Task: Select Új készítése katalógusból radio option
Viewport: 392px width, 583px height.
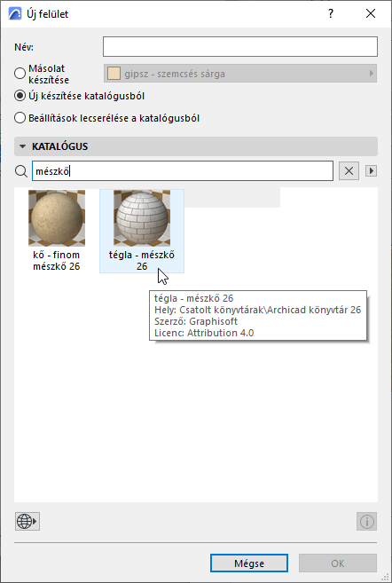Action: 20,96
